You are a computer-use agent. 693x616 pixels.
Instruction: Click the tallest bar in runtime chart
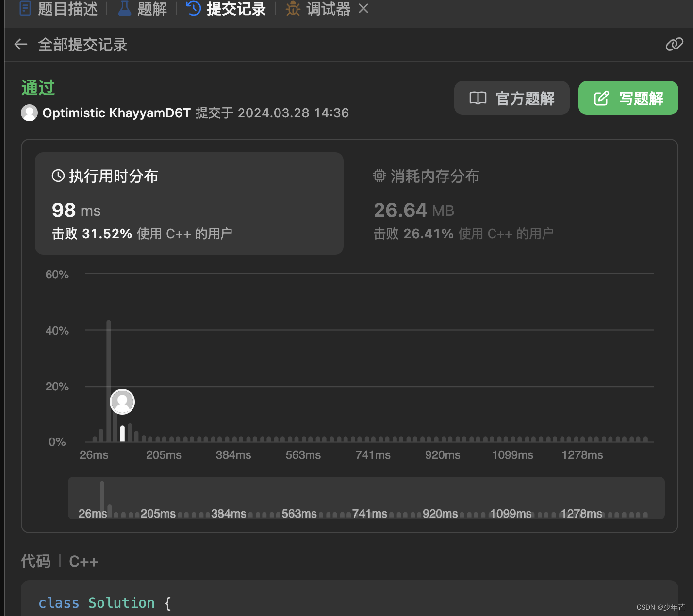109,381
